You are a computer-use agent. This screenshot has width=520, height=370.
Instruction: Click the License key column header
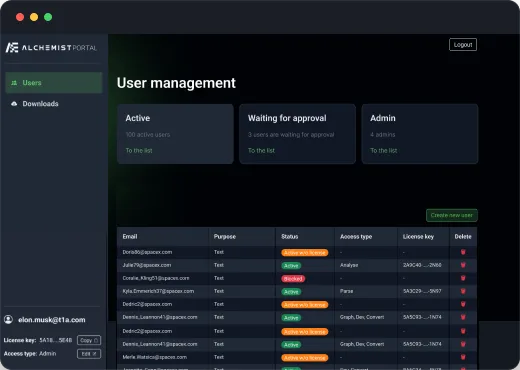(418, 236)
